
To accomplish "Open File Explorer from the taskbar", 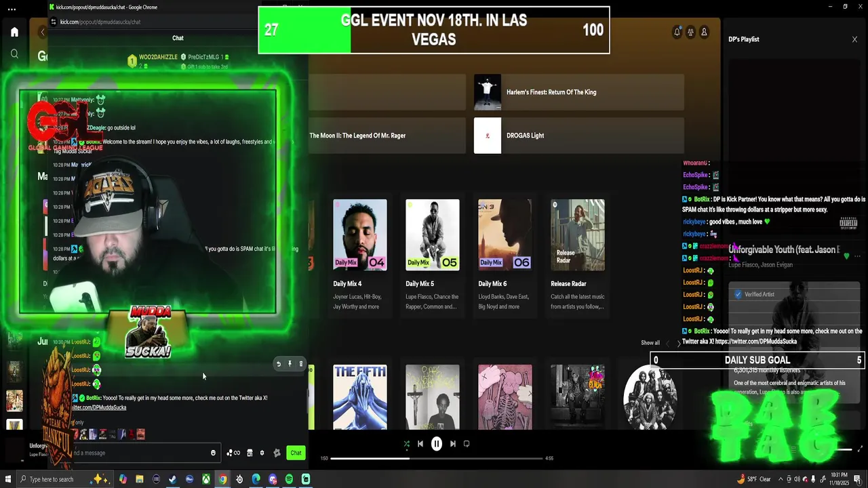I will point(140,479).
